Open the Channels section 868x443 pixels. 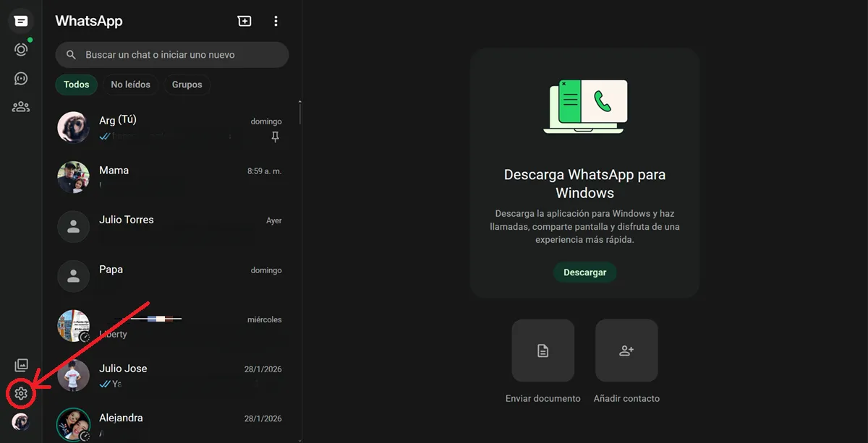click(x=20, y=78)
